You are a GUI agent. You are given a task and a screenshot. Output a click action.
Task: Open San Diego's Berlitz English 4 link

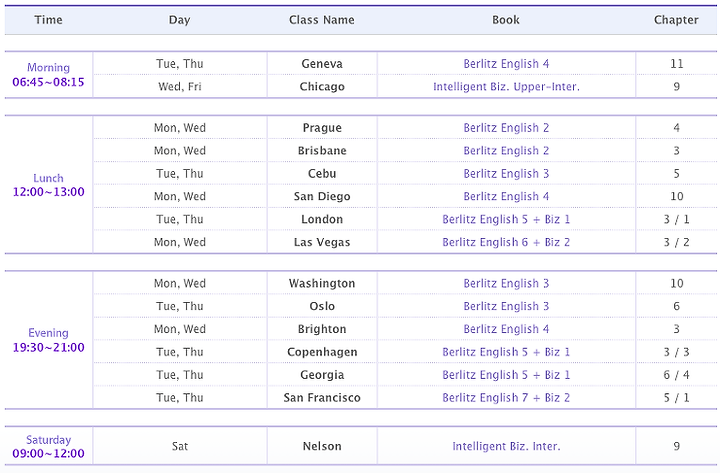click(x=506, y=197)
